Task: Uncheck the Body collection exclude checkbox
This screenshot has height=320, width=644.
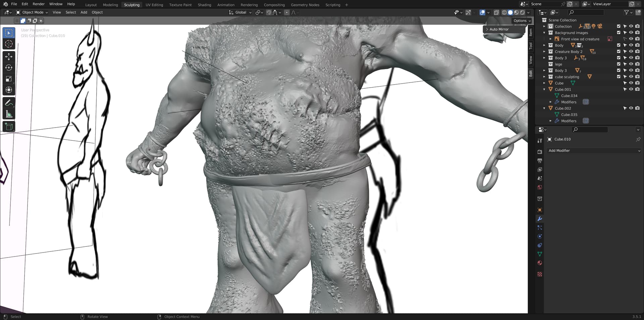Action: click(x=619, y=45)
